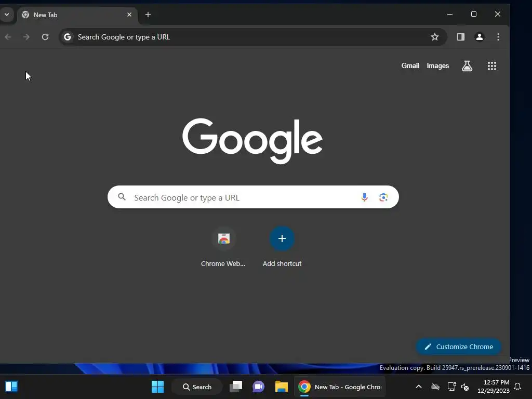The width and height of the screenshot is (532, 399).
Task: Open Search Labs flask icon
Action: pos(467,66)
